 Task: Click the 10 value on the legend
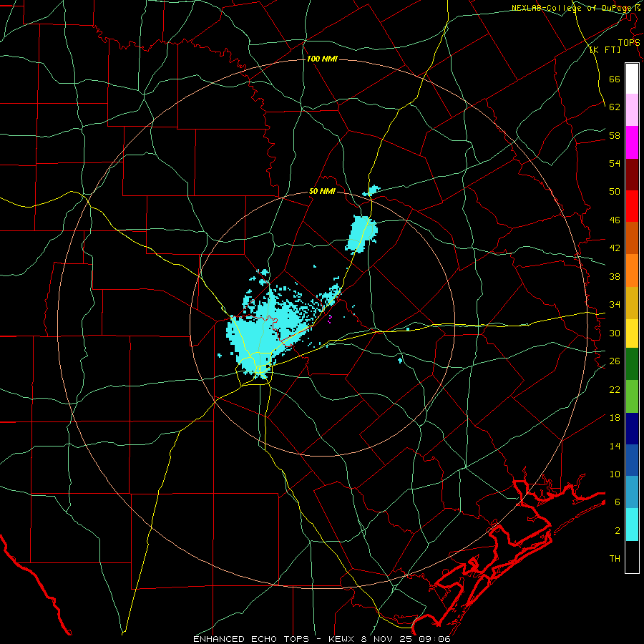615,474
